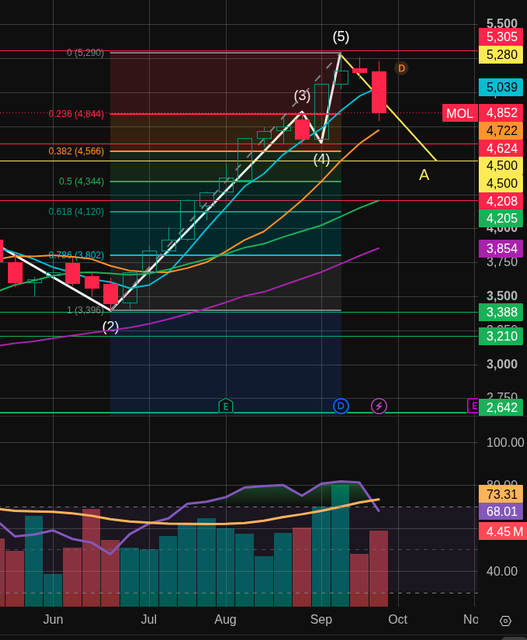Click the 3,500 price axis value

(x=502, y=296)
